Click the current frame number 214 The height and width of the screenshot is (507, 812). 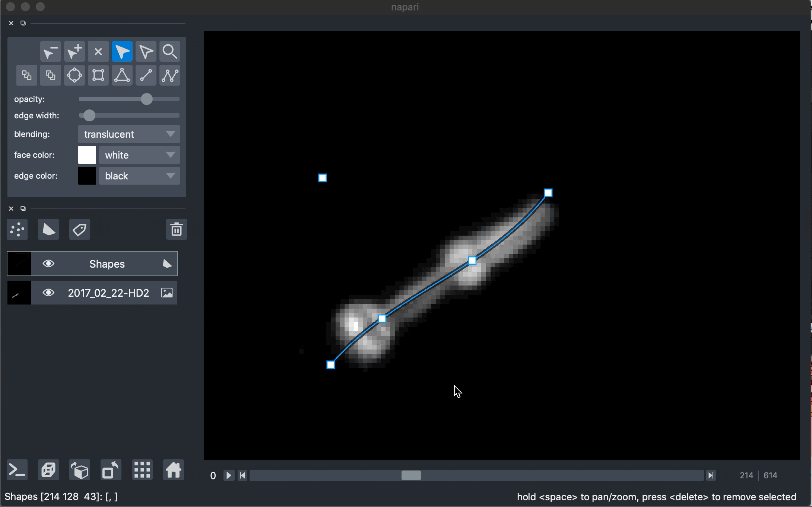(746, 475)
